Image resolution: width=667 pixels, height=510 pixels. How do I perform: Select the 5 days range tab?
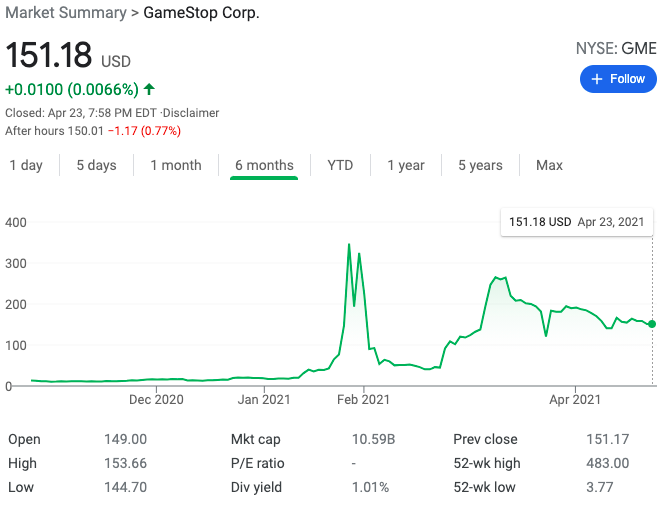click(97, 165)
